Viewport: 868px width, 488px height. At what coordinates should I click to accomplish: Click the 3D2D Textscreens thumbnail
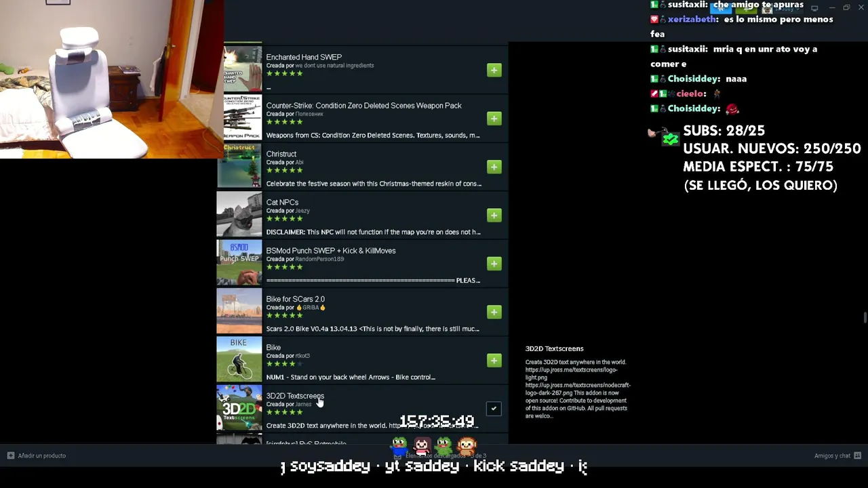(239, 408)
